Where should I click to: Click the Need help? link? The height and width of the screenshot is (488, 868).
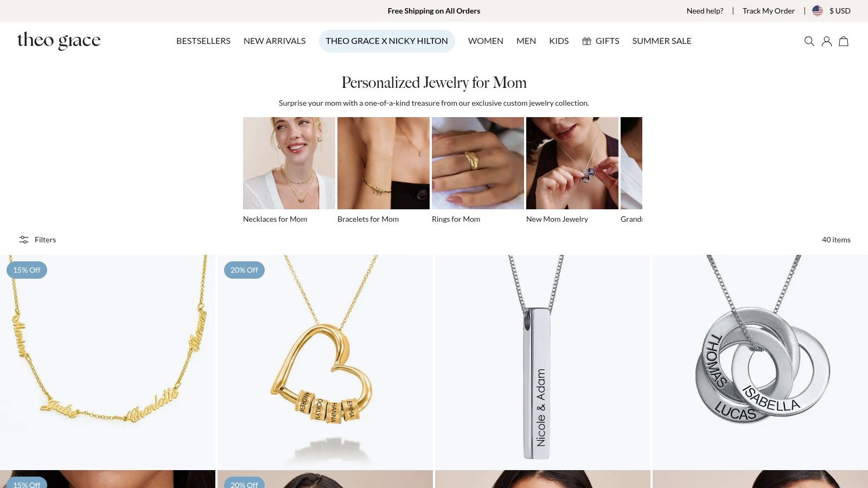pos(705,11)
